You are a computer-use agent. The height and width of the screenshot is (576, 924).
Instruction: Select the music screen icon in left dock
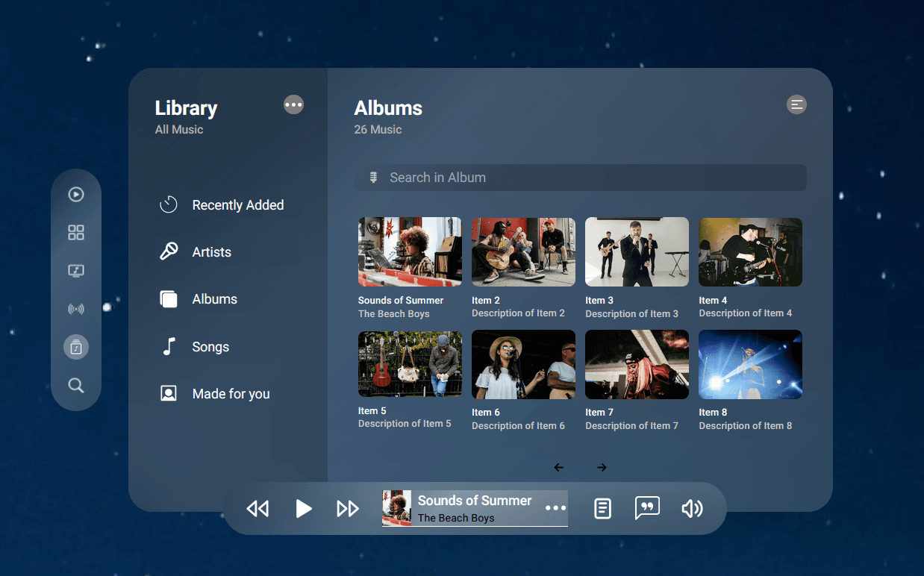click(x=76, y=271)
